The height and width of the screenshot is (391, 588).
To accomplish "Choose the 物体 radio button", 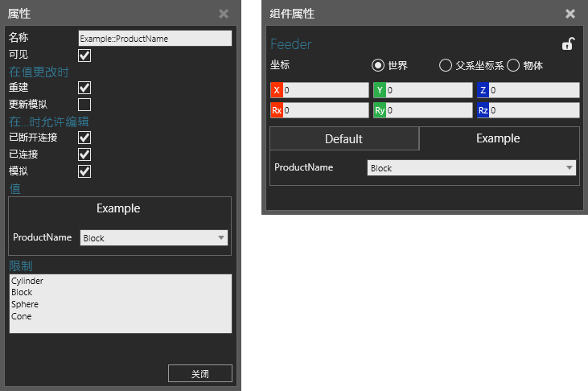I will click(x=513, y=65).
